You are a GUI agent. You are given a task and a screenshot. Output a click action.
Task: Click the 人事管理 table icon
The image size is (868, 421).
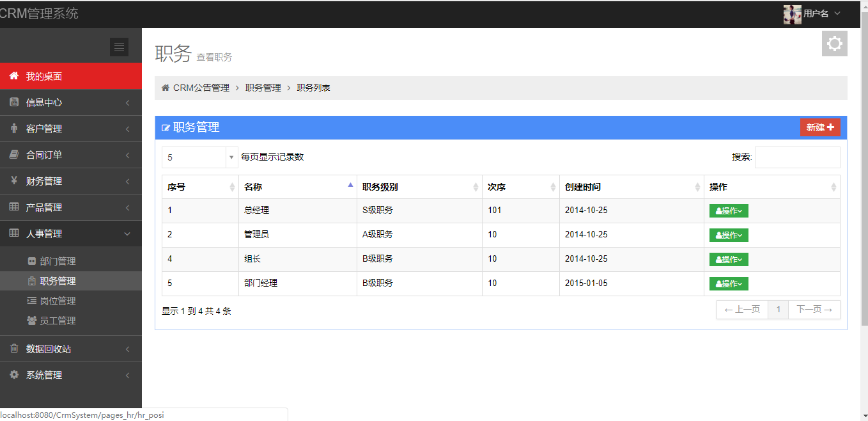(x=14, y=234)
